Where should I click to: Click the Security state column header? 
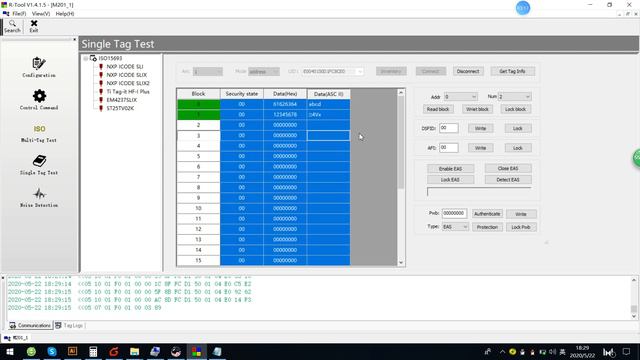[242, 94]
